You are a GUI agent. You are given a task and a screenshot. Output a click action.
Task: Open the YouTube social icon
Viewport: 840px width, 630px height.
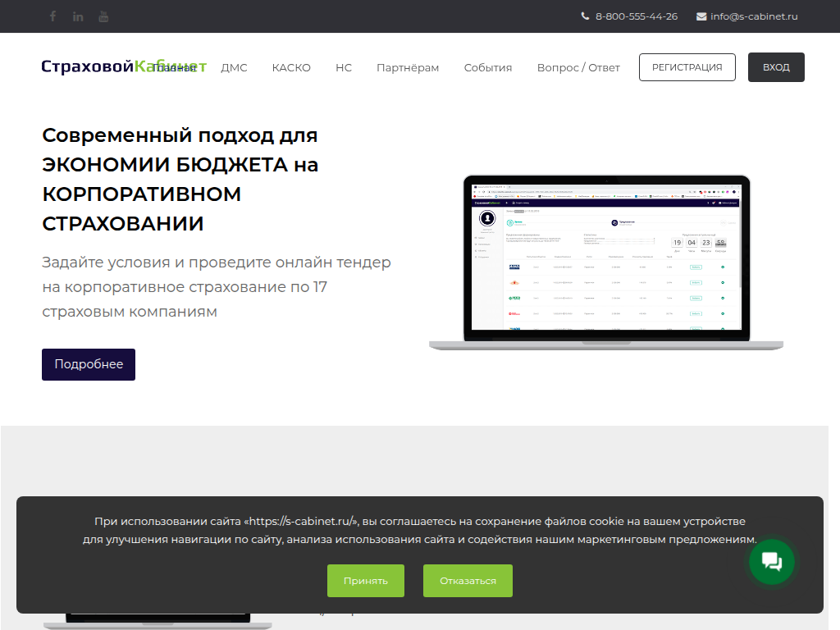[x=103, y=16]
